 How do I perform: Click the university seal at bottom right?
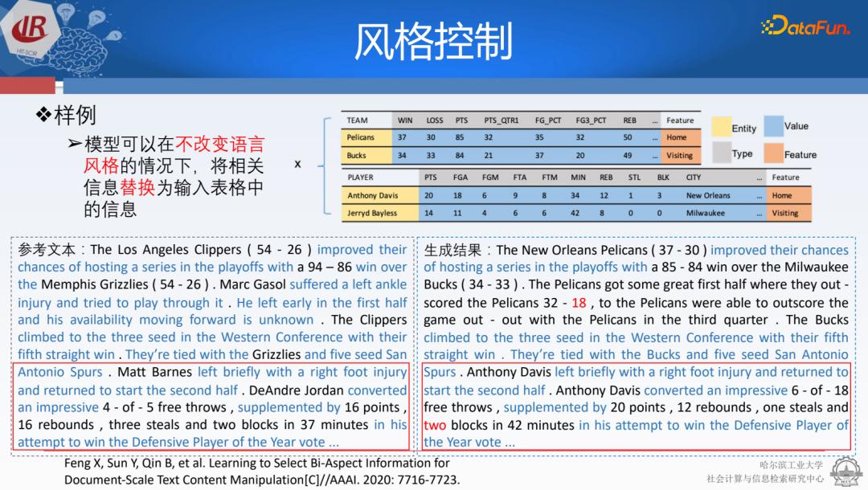[x=848, y=472]
